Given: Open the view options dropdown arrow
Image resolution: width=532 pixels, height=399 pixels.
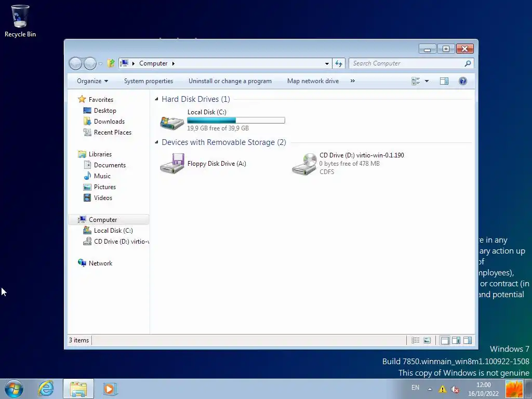Looking at the screenshot, I should click(427, 81).
